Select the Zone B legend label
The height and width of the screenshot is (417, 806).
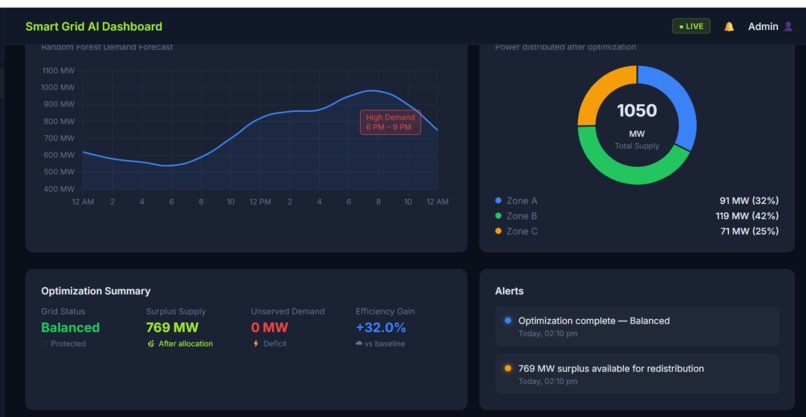click(522, 216)
